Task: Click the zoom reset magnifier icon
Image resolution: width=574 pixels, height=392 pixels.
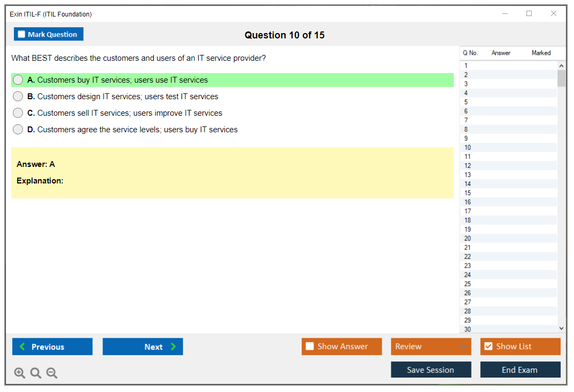Action: [x=36, y=373]
